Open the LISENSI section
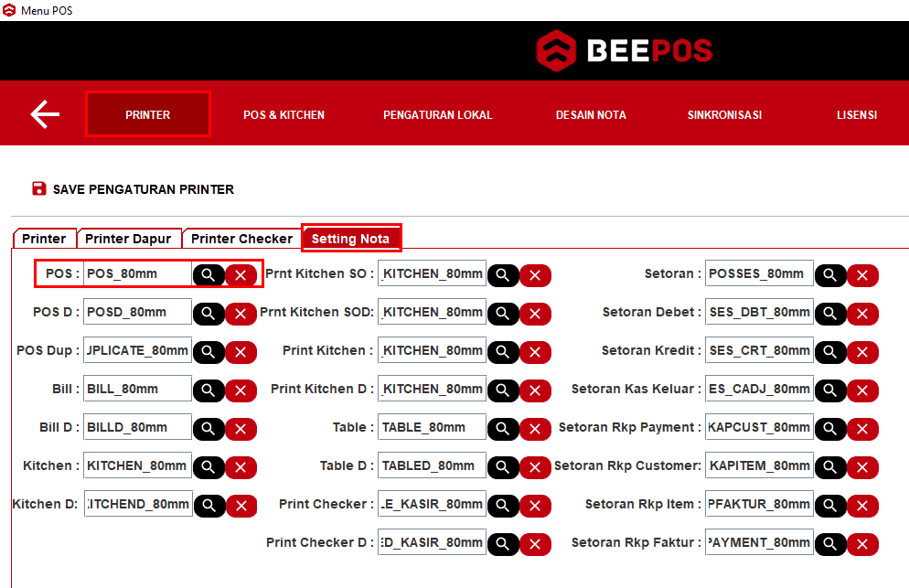The width and height of the screenshot is (909, 588). tap(856, 115)
